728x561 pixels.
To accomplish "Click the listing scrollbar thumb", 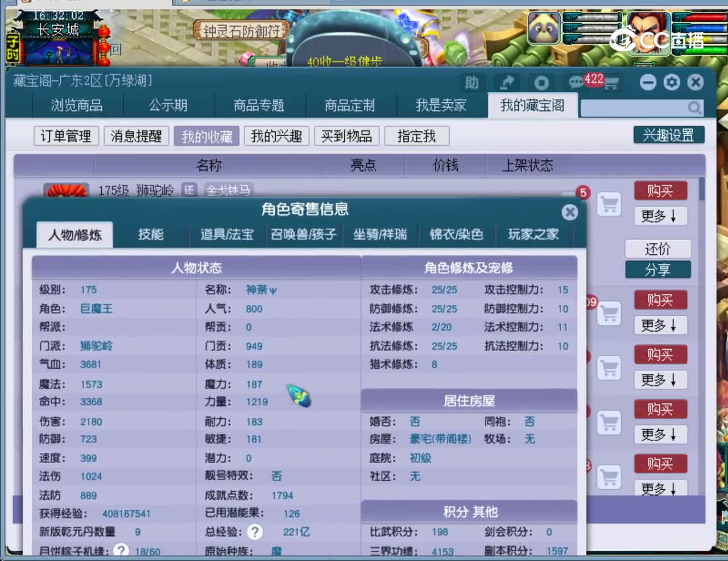I will 702,189.
